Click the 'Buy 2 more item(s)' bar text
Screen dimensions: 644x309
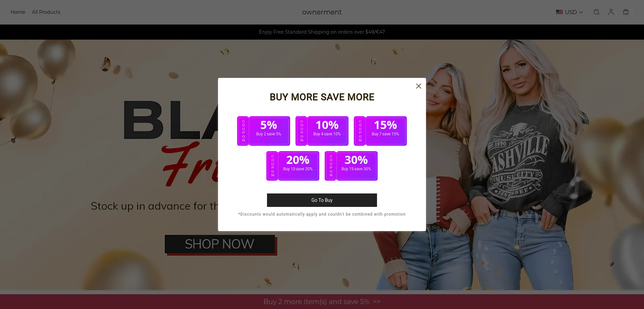click(316, 302)
